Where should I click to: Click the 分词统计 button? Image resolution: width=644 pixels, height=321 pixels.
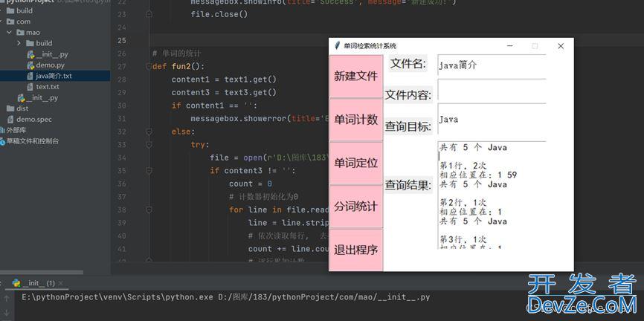(355, 207)
